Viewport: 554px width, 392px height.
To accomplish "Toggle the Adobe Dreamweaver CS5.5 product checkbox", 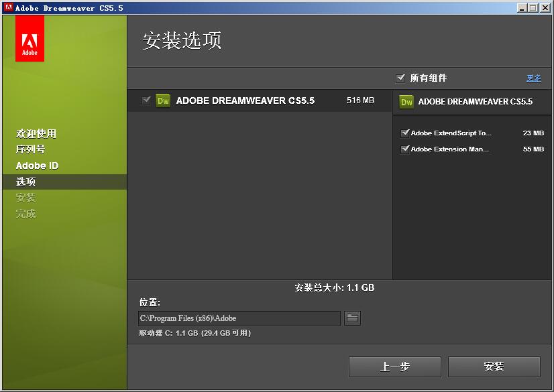I will coord(146,101).
